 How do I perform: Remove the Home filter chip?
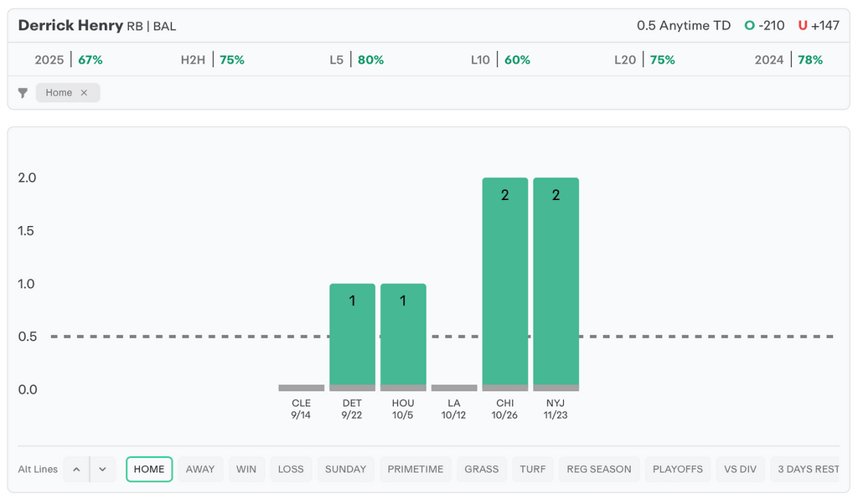tap(84, 93)
